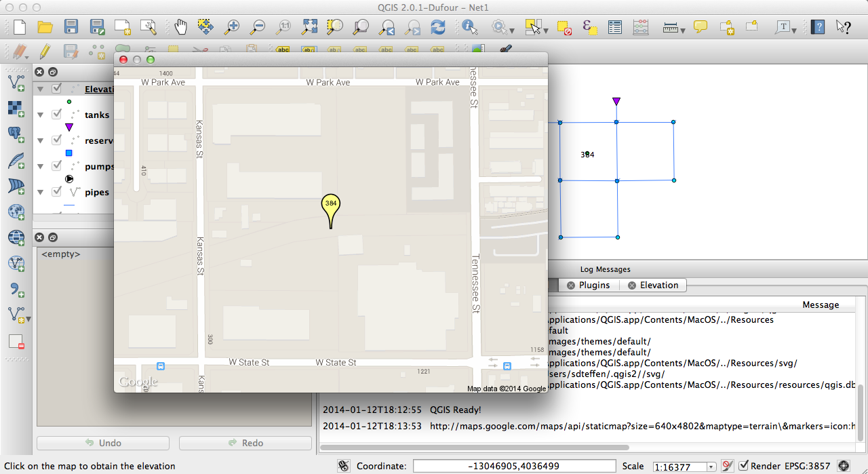The height and width of the screenshot is (474, 868).
Task: Open the Attribute Table
Action: point(614,27)
